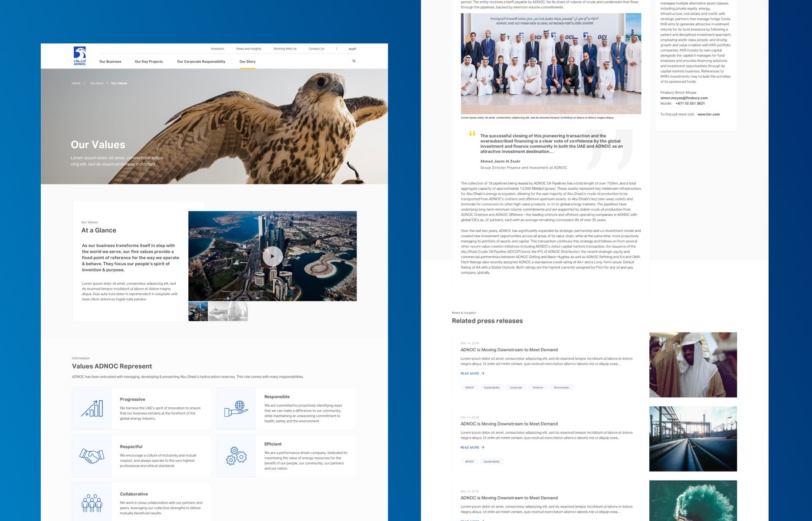Click the +971 55 551 3621 phone number
The image size is (812, 521).
point(690,103)
